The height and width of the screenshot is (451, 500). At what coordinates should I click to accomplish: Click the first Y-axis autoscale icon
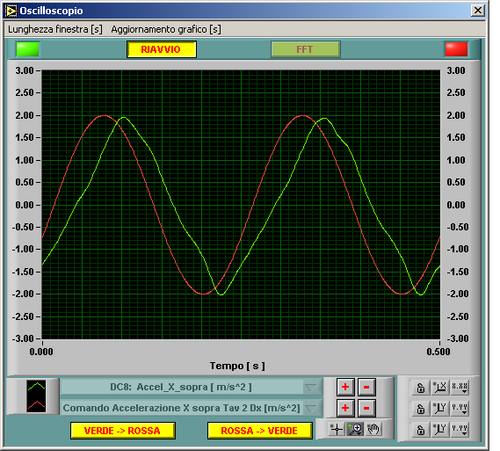pyautogui.click(x=440, y=408)
